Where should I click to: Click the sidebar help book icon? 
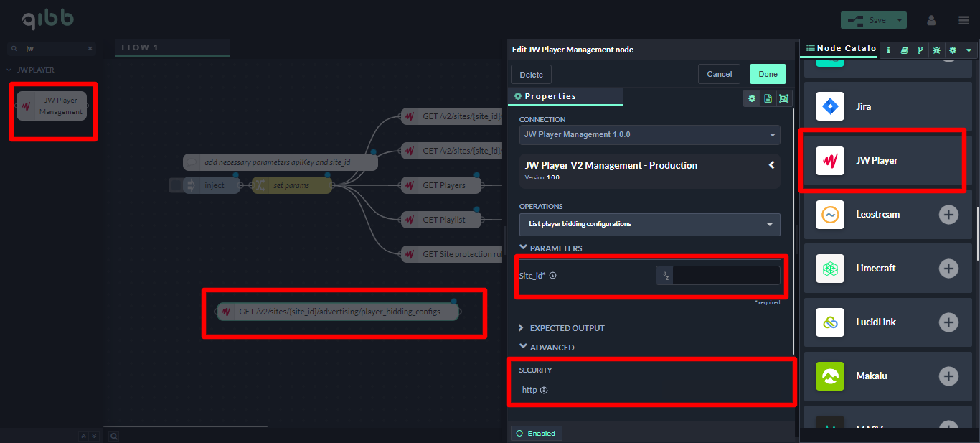[x=904, y=50]
